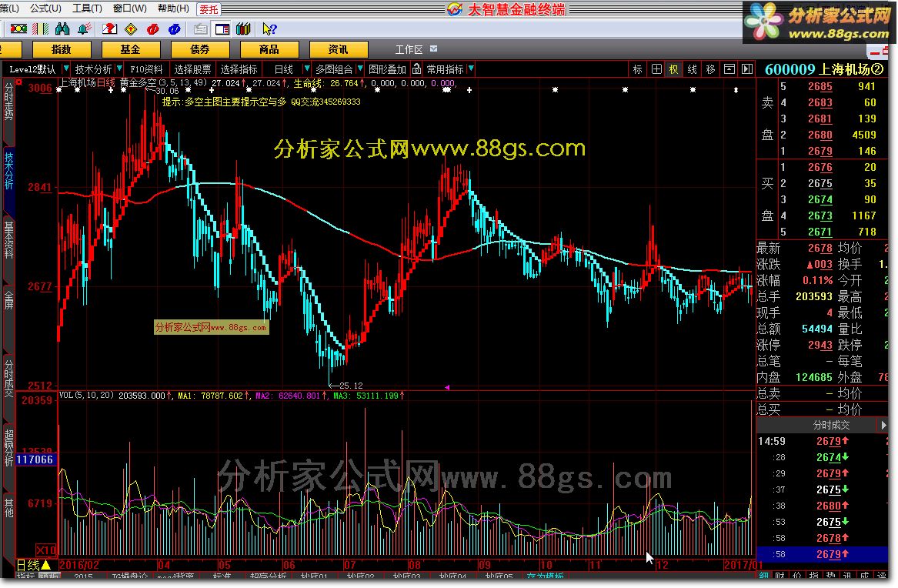Expand the 日线 period dropdown arrow
The height and width of the screenshot is (588, 898).
306,68
